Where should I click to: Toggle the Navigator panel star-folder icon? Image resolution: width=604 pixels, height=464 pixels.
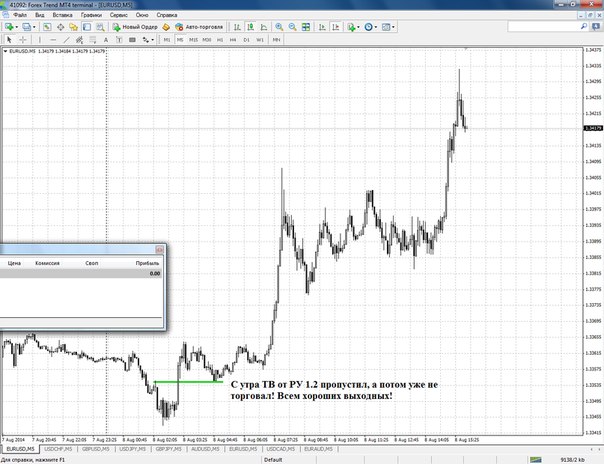(74, 27)
